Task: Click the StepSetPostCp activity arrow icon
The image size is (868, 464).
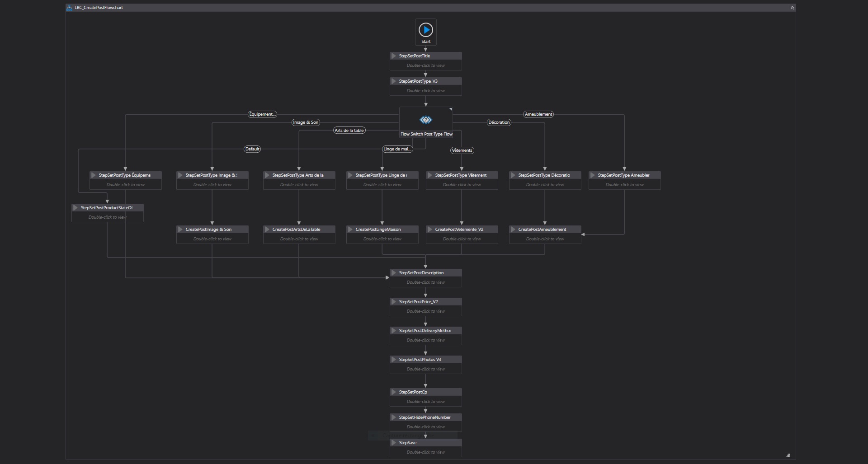Action: point(394,392)
